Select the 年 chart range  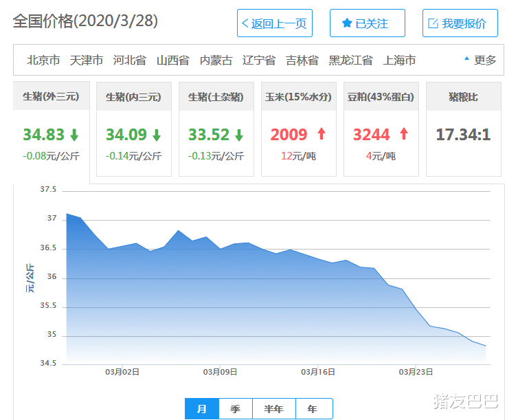coord(314,409)
